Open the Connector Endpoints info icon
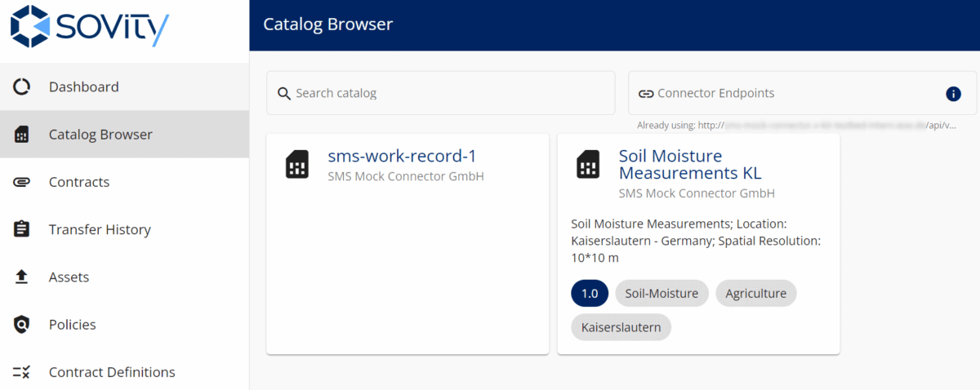The width and height of the screenshot is (980, 390). [953, 94]
